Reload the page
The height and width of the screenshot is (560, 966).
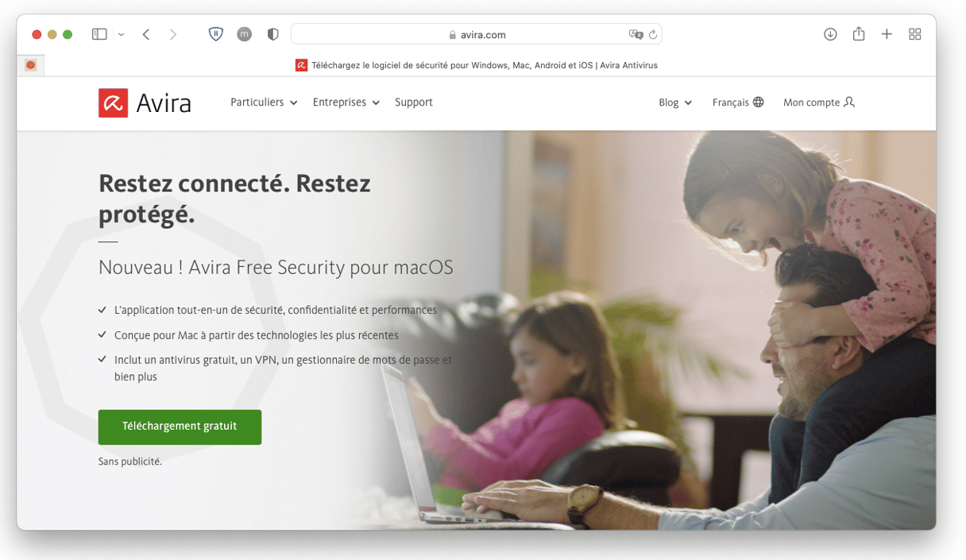(653, 34)
